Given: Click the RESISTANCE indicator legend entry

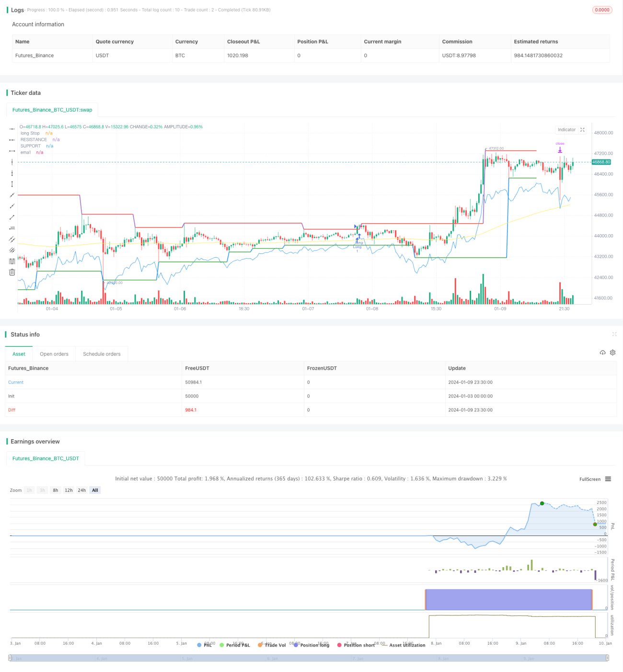Looking at the screenshot, I should coord(40,139).
